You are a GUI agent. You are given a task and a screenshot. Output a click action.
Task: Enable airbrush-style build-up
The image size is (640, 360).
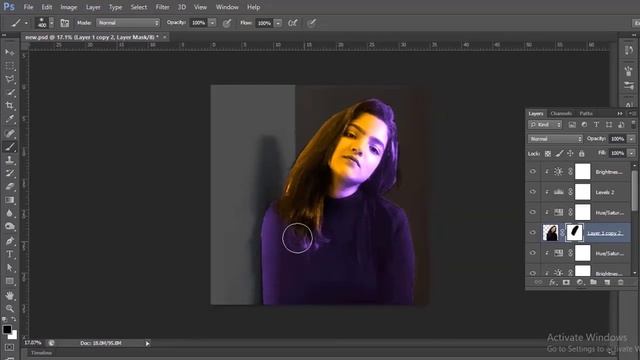[x=293, y=23]
